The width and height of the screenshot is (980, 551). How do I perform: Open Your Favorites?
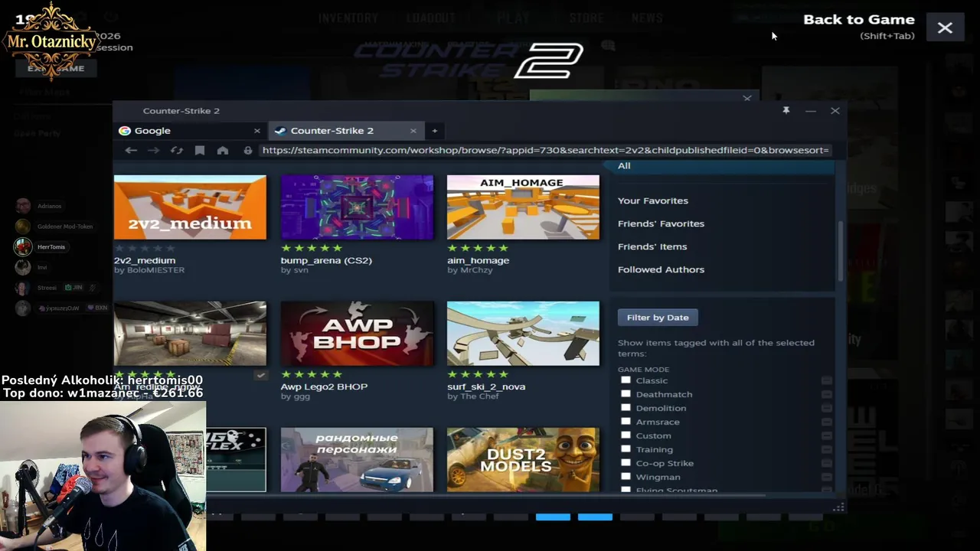coord(653,201)
